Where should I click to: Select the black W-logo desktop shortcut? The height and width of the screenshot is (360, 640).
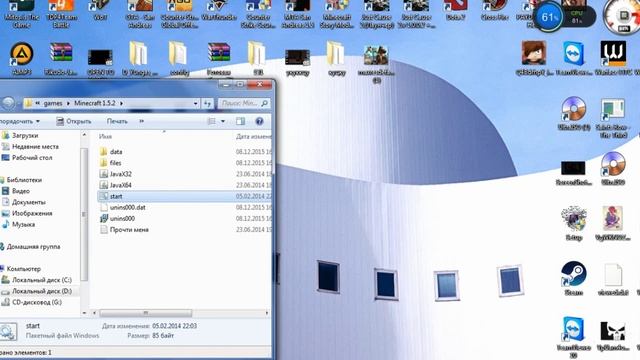[613, 58]
